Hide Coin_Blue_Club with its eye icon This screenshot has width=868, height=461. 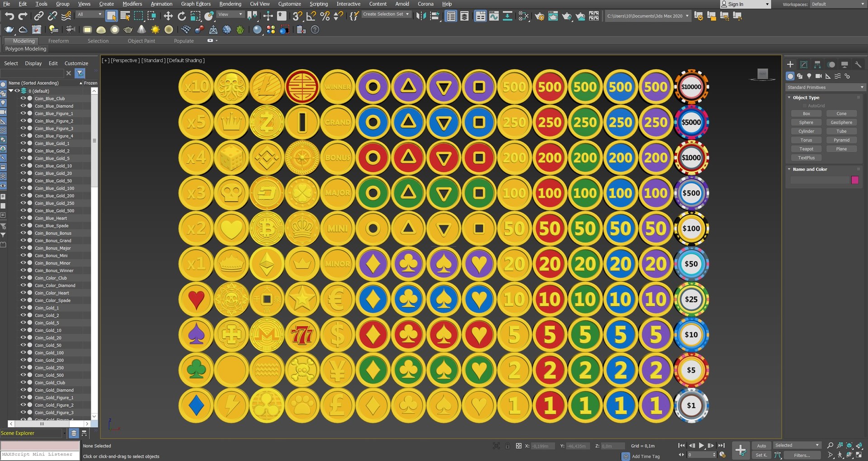coord(23,98)
